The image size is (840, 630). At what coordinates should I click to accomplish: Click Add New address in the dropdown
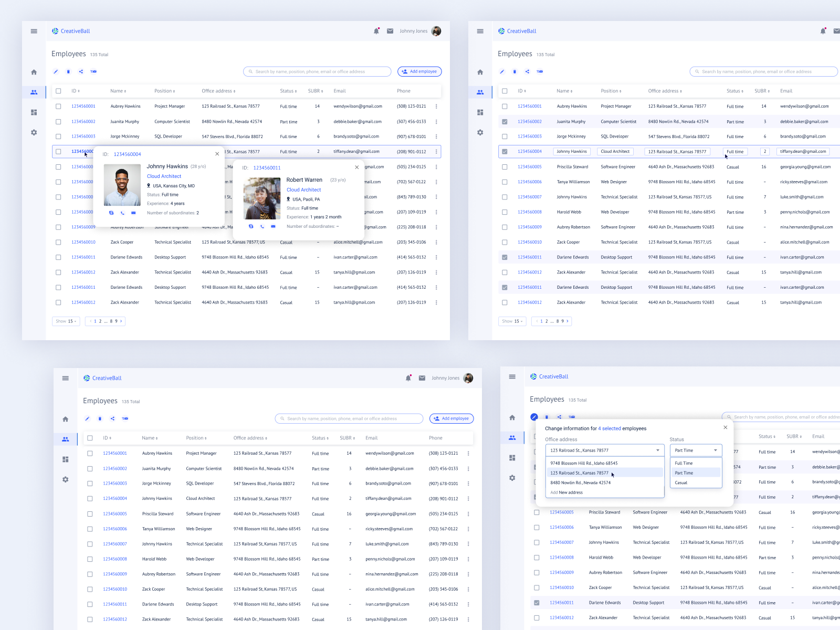click(x=566, y=492)
